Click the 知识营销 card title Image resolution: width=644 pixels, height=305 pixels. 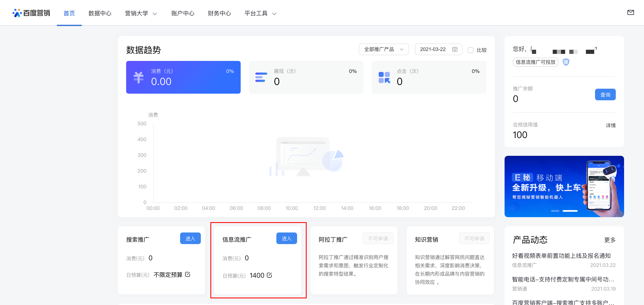(427, 239)
